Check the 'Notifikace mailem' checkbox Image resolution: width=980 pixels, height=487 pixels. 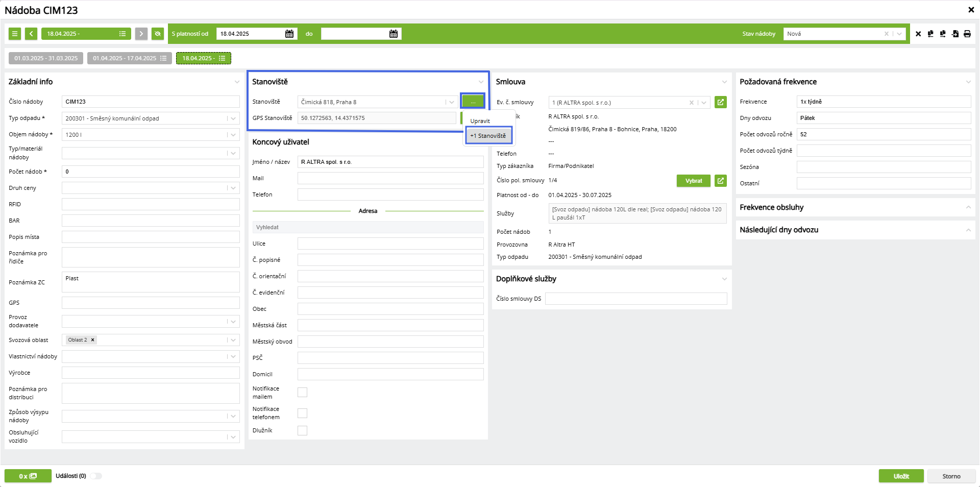[x=302, y=392]
